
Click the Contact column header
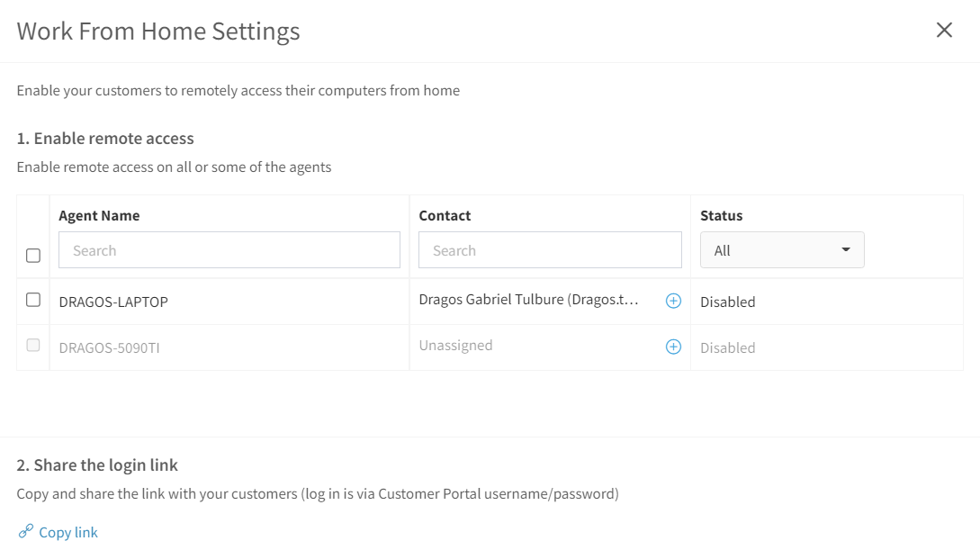click(x=445, y=216)
